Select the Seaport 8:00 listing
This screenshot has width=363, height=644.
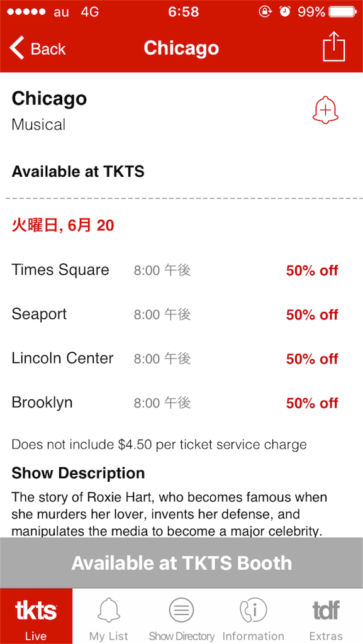pyautogui.click(x=181, y=314)
